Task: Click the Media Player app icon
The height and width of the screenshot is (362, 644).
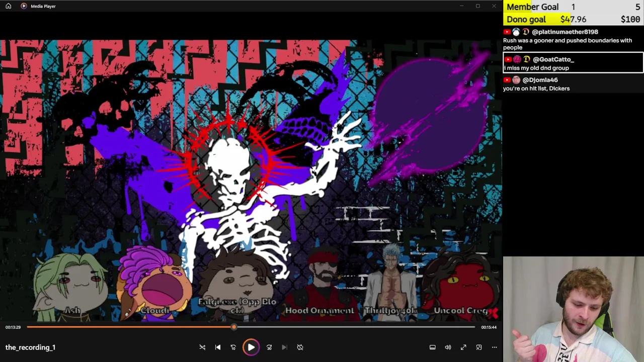Action: click(x=24, y=6)
